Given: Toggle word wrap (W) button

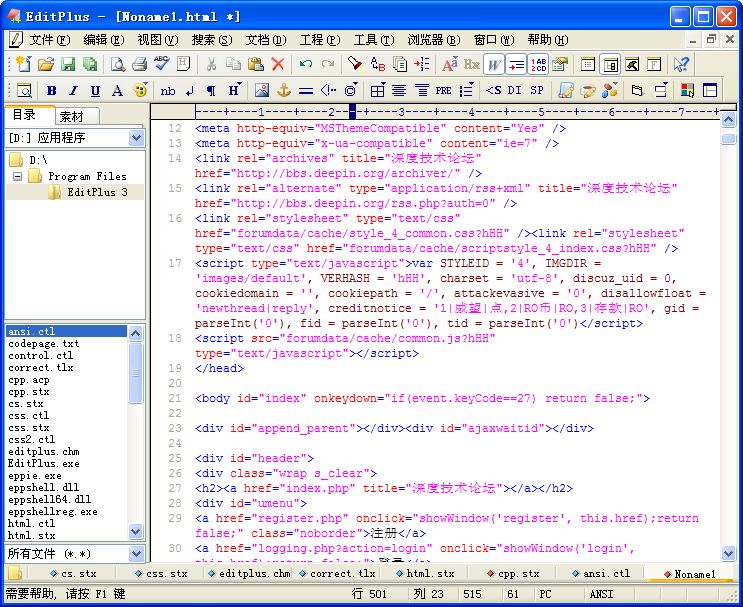Looking at the screenshot, I should tap(494, 64).
